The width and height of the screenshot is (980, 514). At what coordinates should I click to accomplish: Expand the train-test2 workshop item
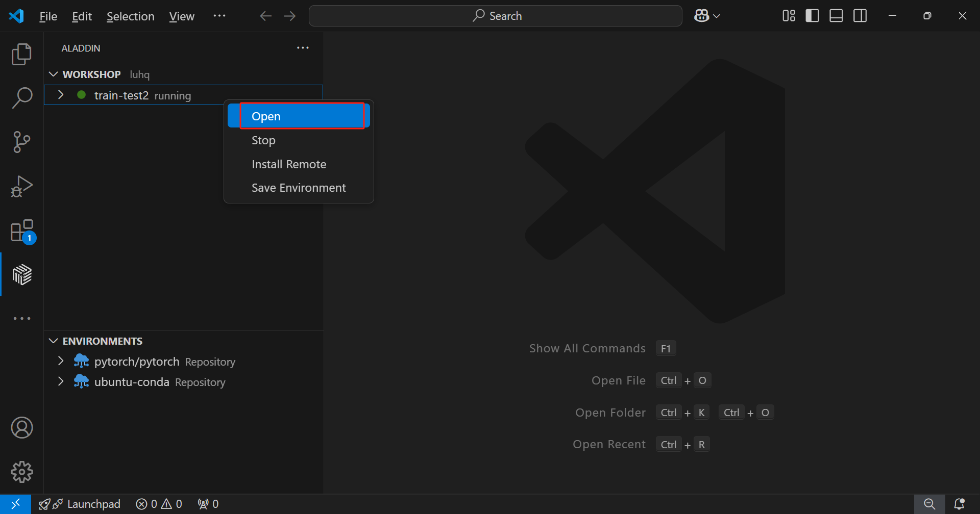click(61, 95)
